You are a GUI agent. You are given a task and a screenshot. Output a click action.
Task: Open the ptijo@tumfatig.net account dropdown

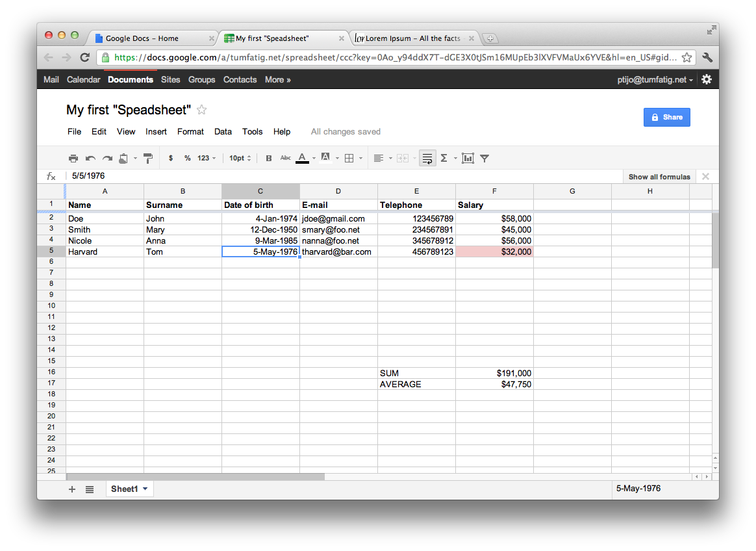[655, 80]
